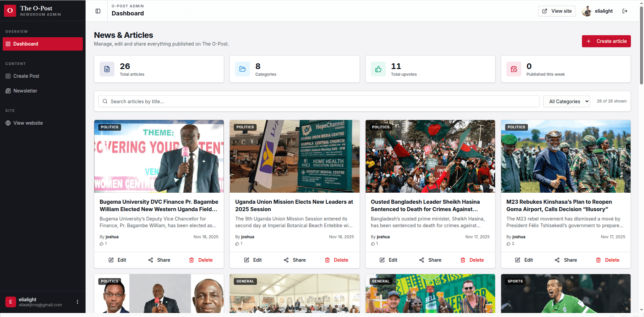644x317 pixels.
Task: Click the red E avatar in sidebar
Action: coord(11,302)
